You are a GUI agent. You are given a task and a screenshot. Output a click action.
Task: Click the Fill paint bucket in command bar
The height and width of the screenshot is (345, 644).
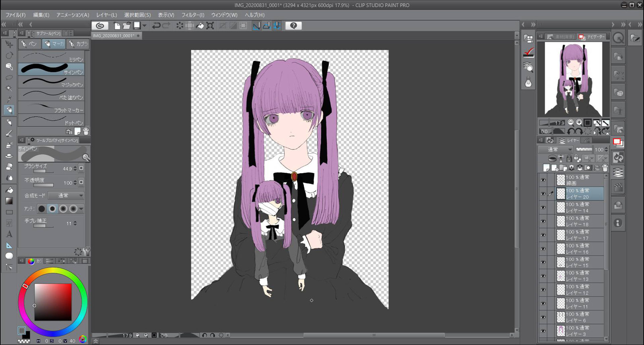(200, 26)
